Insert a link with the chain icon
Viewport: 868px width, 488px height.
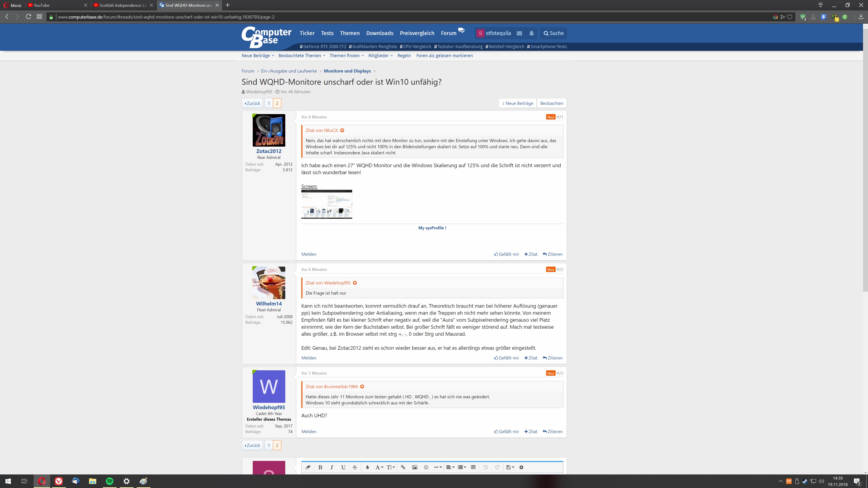pyautogui.click(x=403, y=467)
